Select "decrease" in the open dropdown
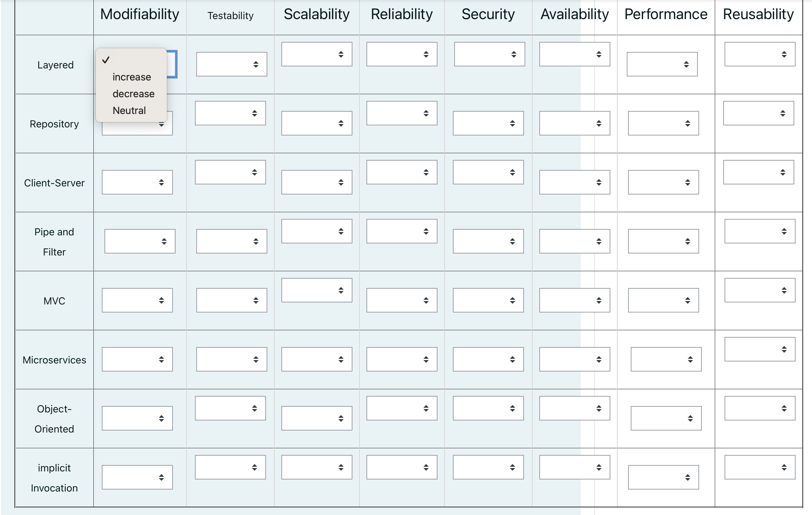The height and width of the screenshot is (515, 812). (x=133, y=94)
